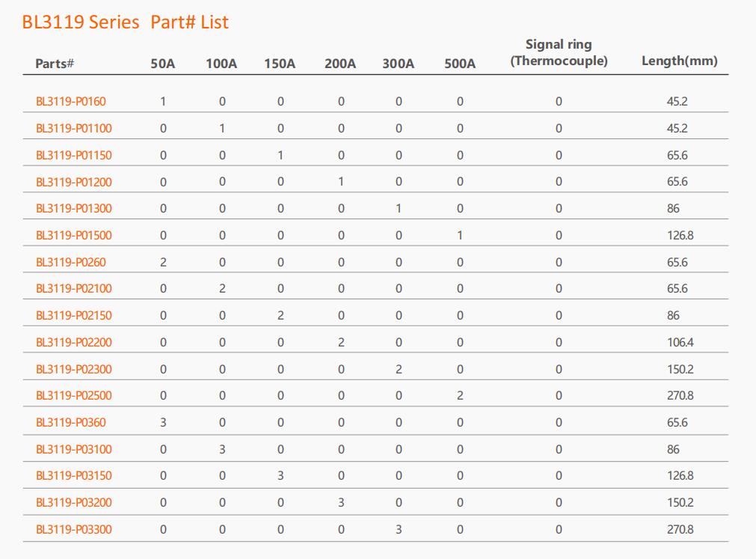Open the BL3119-P03300 part link
Screen dimensions: 756x559
(74, 530)
